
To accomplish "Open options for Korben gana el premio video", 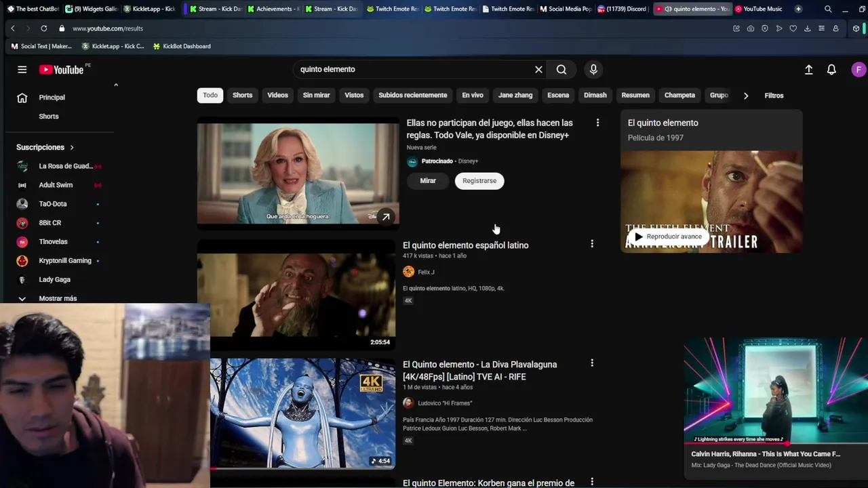I will tap(592, 482).
